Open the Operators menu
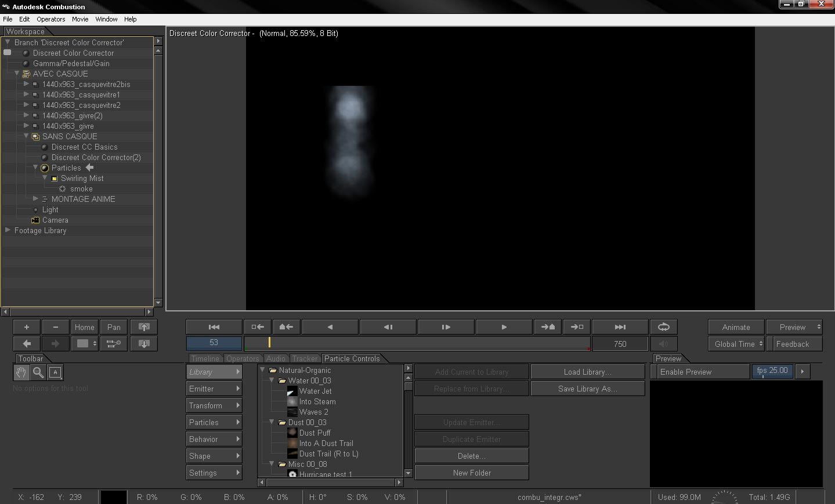The image size is (835, 504). coord(51,19)
